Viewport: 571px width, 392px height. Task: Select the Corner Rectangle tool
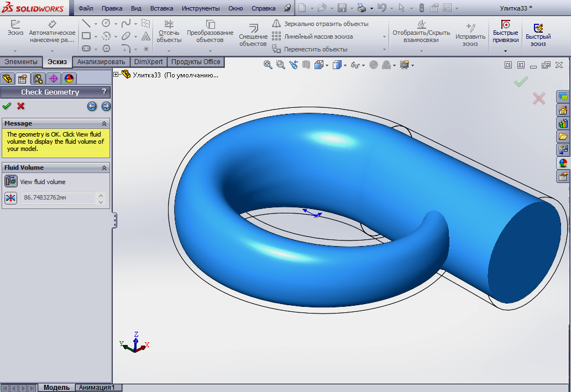pyautogui.click(x=86, y=36)
